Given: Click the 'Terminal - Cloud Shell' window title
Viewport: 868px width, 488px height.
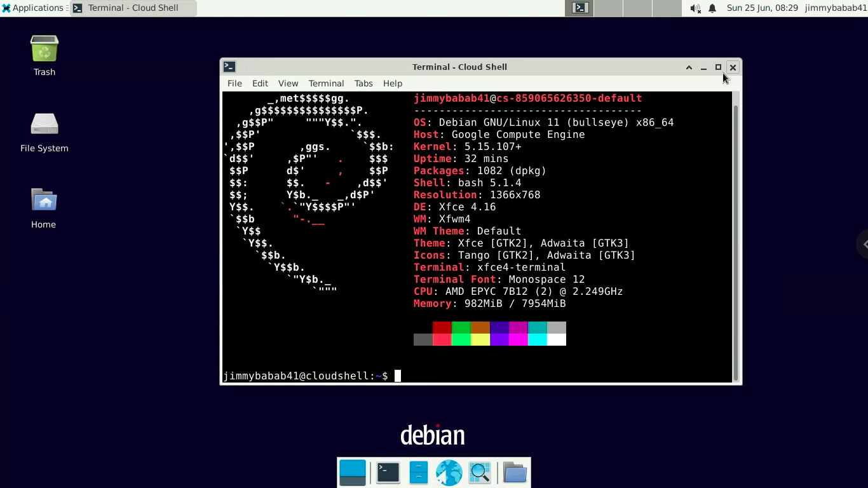Looking at the screenshot, I should tap(459, 67).
